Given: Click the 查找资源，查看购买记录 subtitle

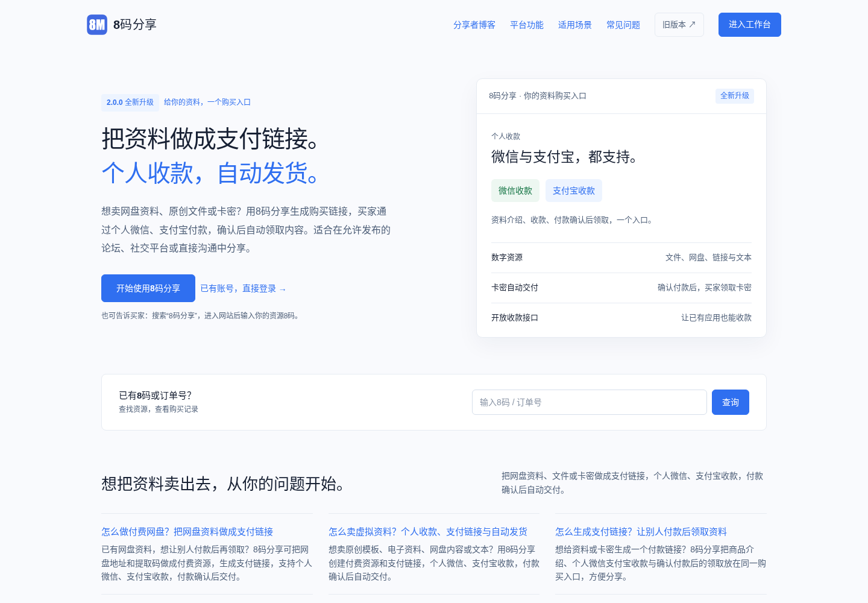Looking at the screenshot, I should (x=159, y=409).
